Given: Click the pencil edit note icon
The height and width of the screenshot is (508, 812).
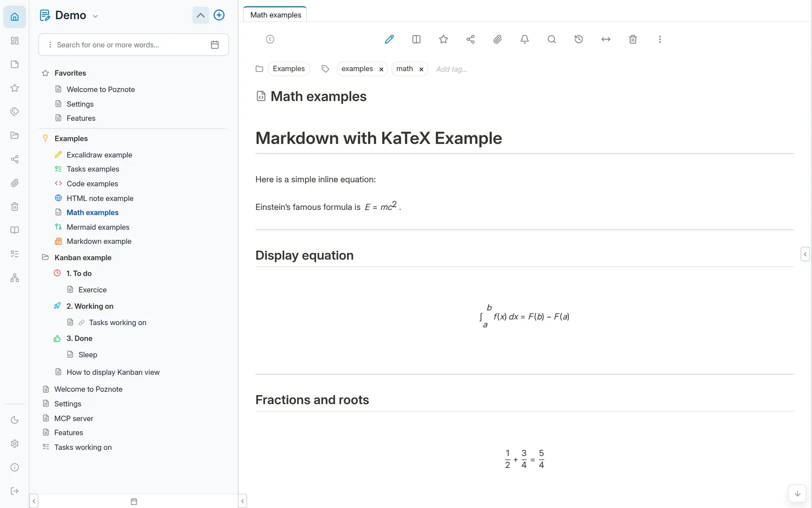Looking at the screenshot, I should [389, 40].
